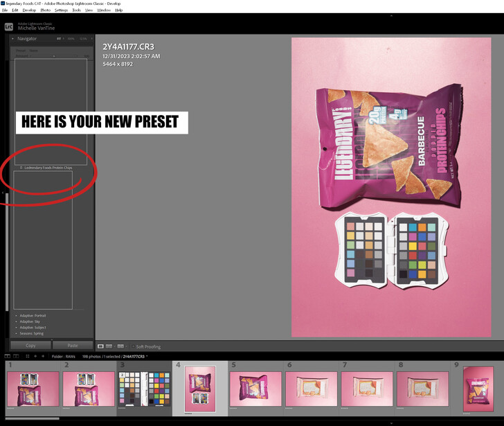The height and width of the screenshot is (426, 504).
Task: Click the filmstrip horizontal scrollbar
Action: pyautogui.click(x=32, y=418)
